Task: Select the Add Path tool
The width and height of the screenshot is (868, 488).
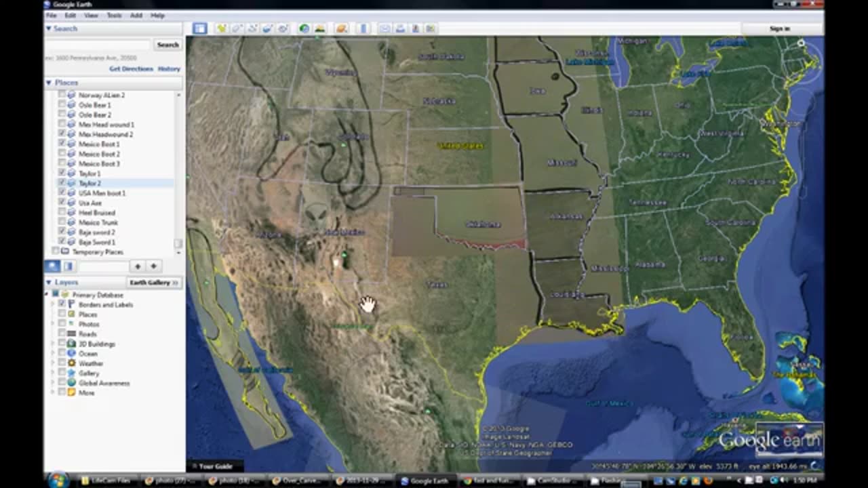Action: [252, 28]
